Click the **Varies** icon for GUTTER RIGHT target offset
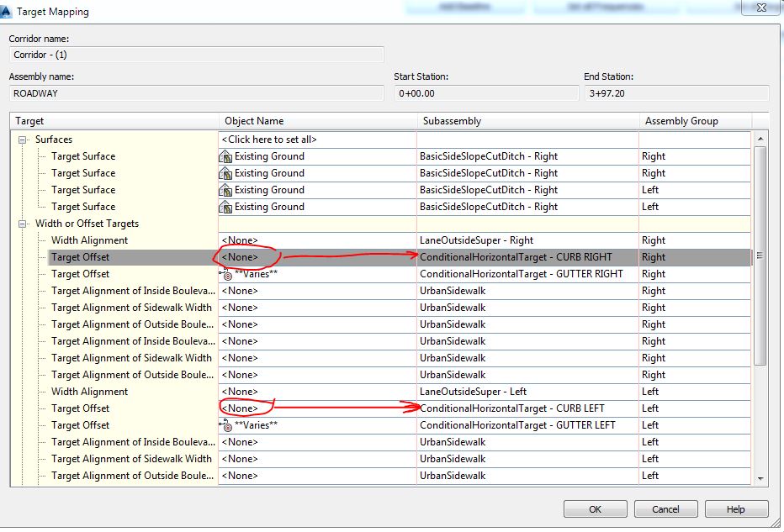This screenshot has height=532, width=784. (x=230, y=274)
